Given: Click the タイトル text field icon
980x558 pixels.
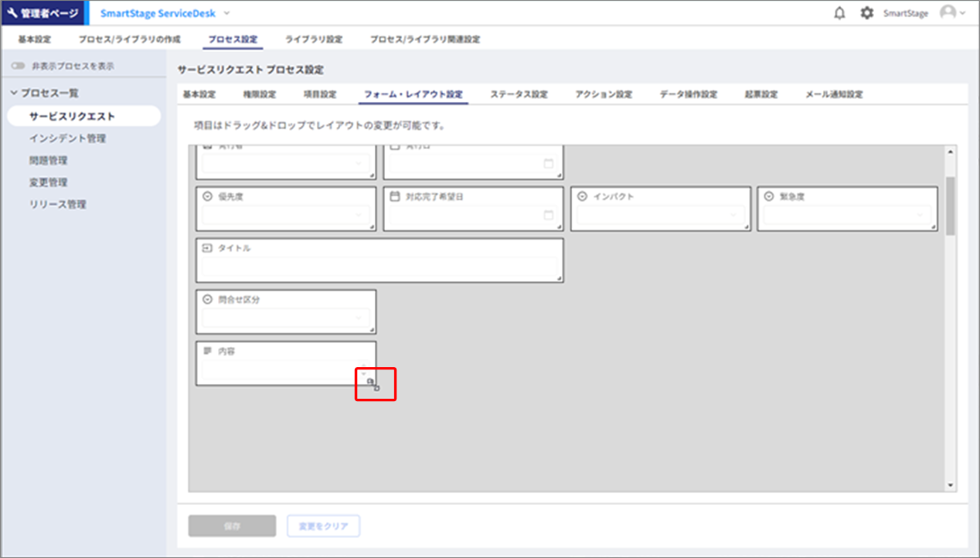Looking at the screenshot, I should [207, 249].
